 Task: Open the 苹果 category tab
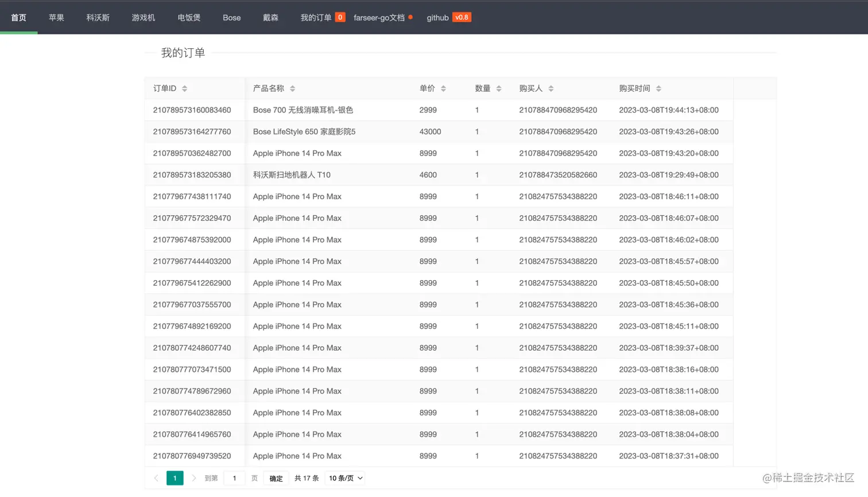[56, 17]
